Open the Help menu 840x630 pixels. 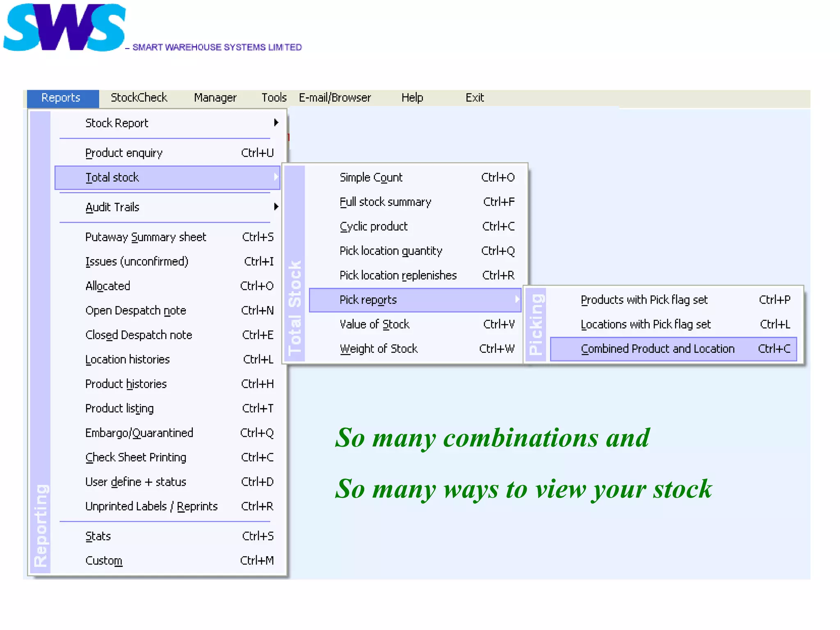(412, 98)
